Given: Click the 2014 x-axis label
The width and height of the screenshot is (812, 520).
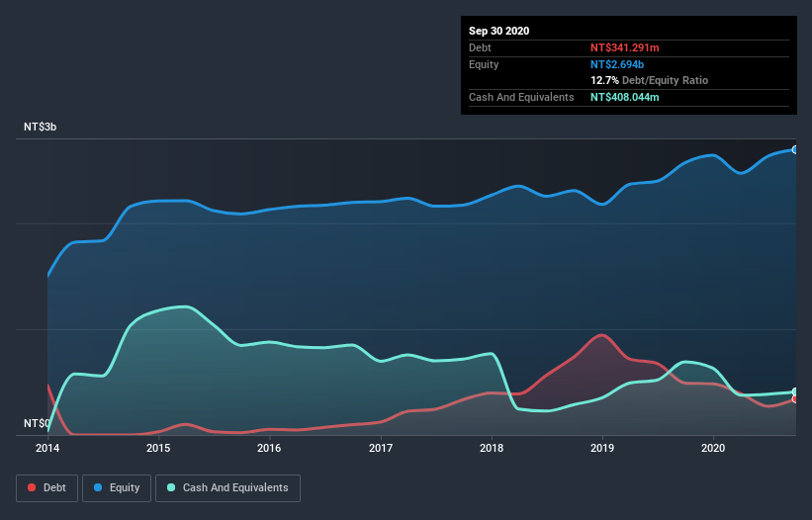Looking at the screenshot, I should [47, 448].
